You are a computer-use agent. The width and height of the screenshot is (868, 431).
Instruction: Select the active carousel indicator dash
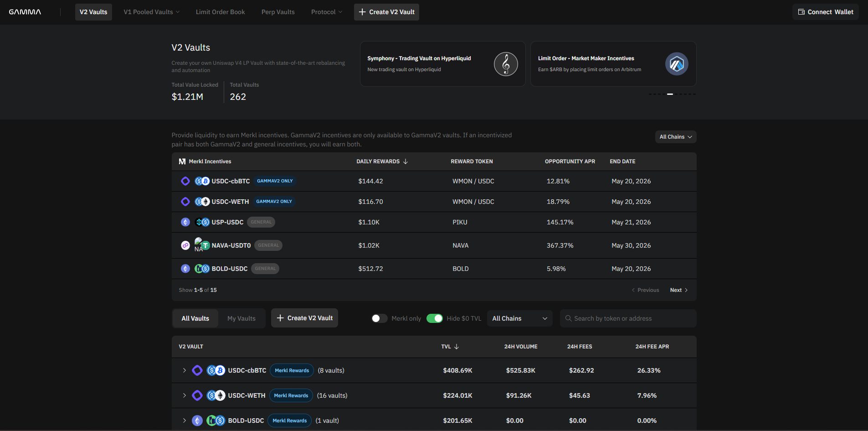[670, 94]
